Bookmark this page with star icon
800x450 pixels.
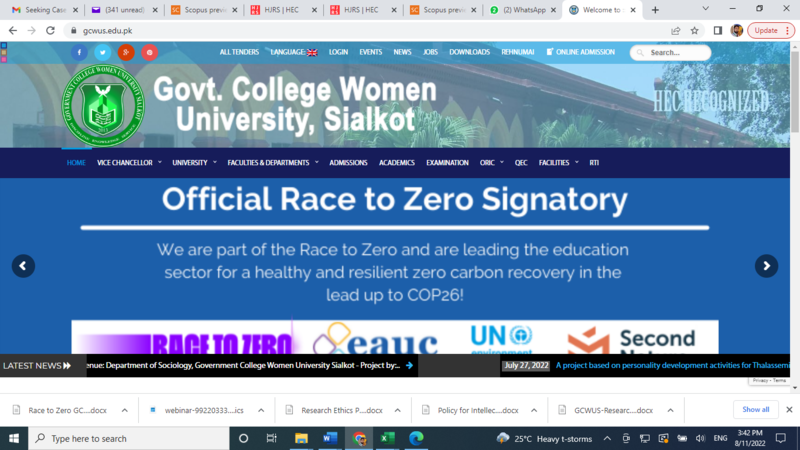tap(694, 31)
